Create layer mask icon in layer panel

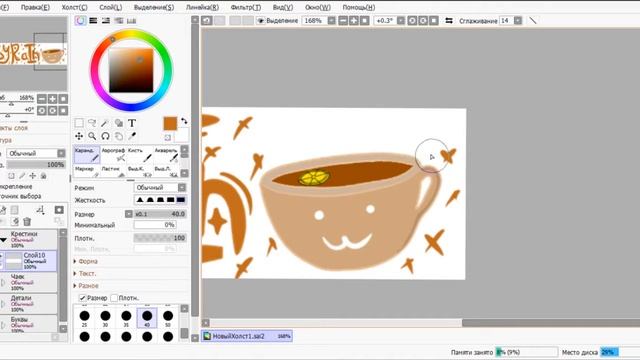coord(59,210)
